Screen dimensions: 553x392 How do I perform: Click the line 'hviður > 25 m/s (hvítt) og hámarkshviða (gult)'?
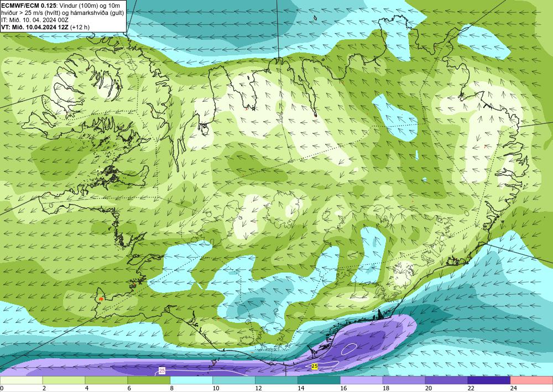[62, 12]
